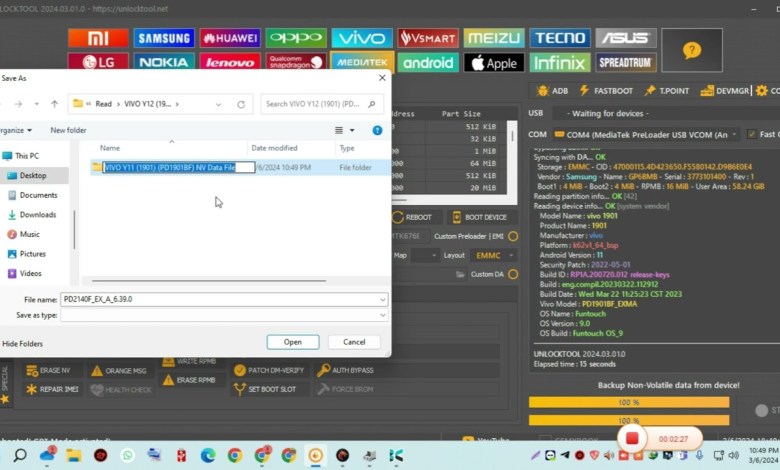Toggle the Custom Preloader radio circle
The image size is (780, 470).
[x=513, y=236]
